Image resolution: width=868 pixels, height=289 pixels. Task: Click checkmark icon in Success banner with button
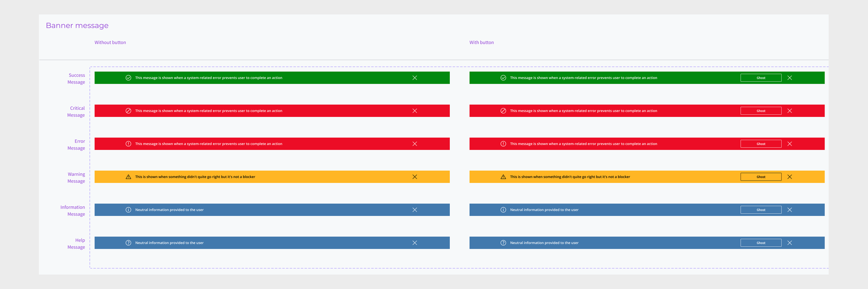click(503, 78)
